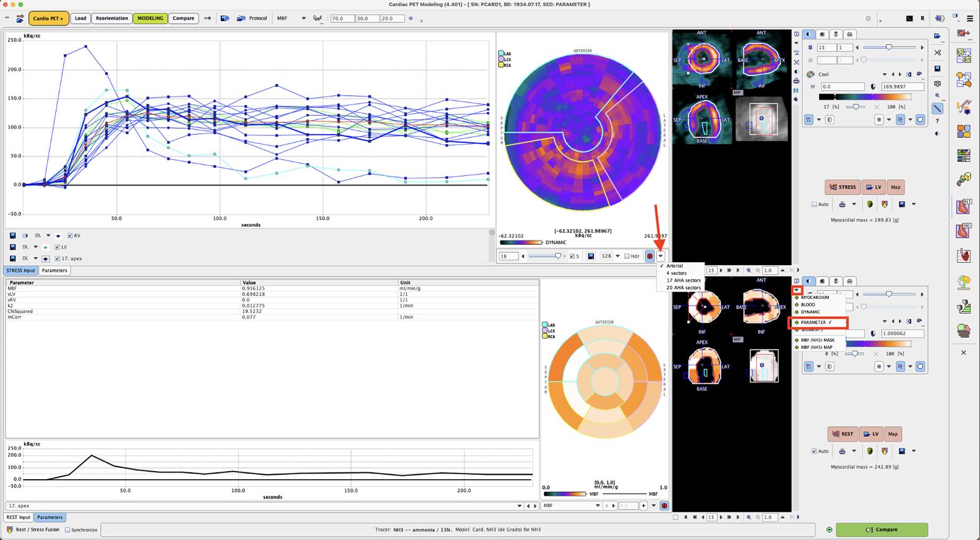
Task: Open the PET heart tool in right sidebar
Action: click(x=964, y=206)
